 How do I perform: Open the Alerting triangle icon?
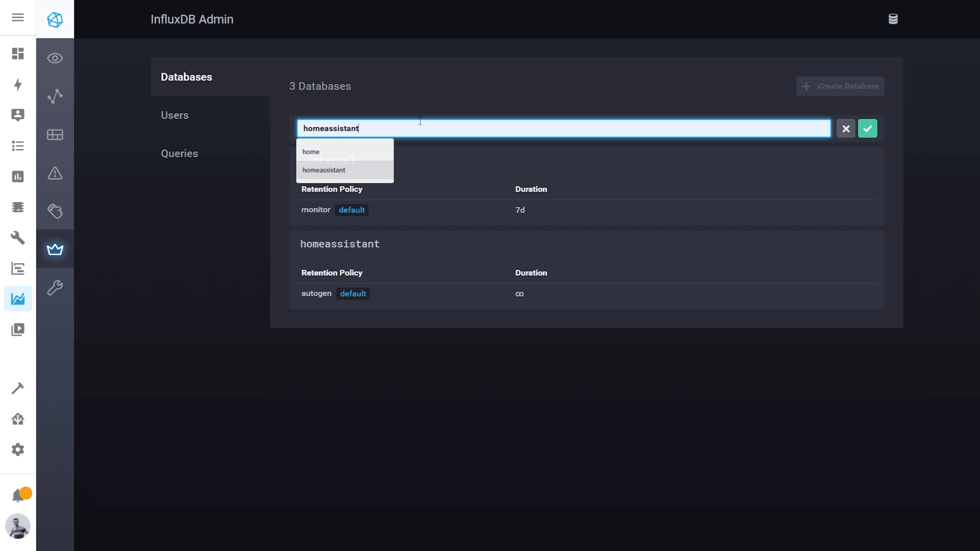[x=55, y=173]
